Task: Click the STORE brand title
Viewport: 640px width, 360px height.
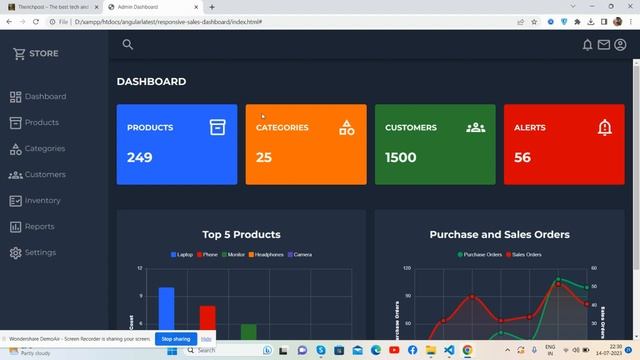Action: [44, 53]
